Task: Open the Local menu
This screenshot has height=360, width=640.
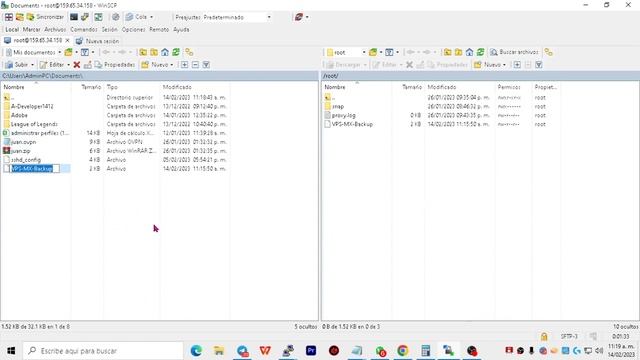Action: [x=12, y=29]
